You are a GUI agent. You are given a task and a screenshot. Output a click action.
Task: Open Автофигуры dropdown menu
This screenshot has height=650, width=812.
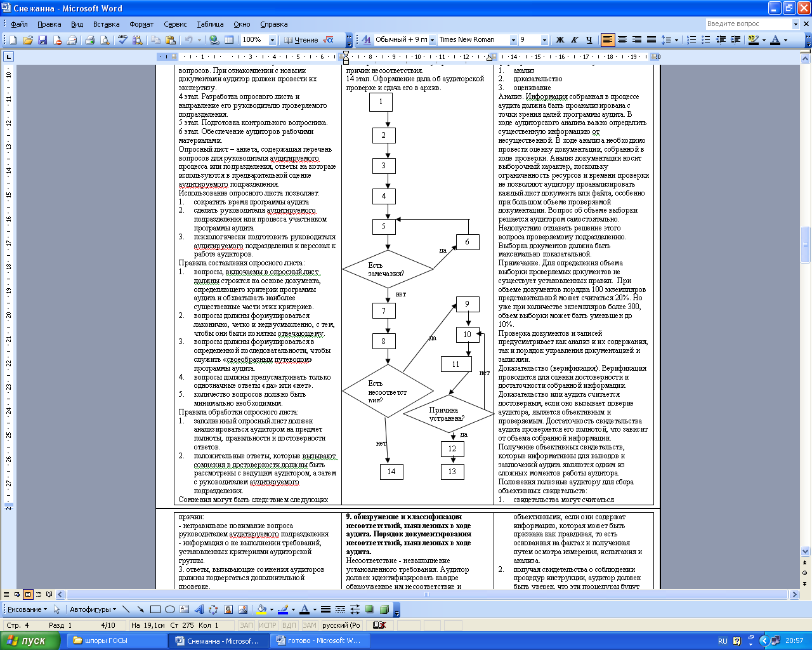coord(93,609)
